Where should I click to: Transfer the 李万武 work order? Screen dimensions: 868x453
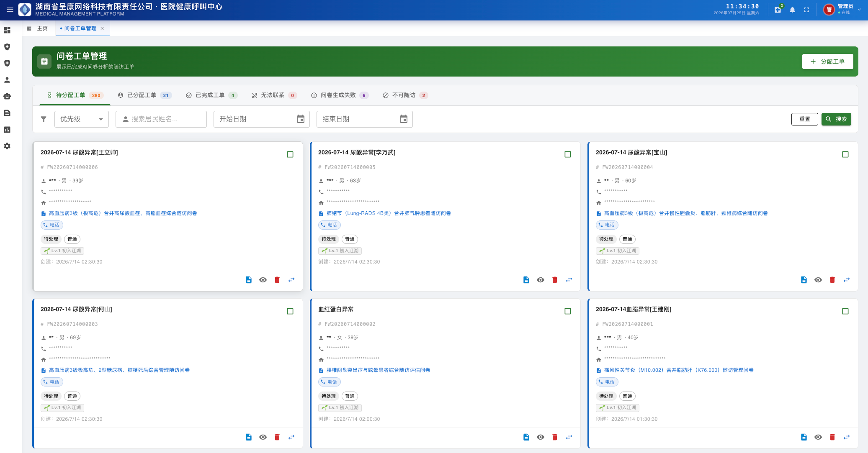click(569, 280)
